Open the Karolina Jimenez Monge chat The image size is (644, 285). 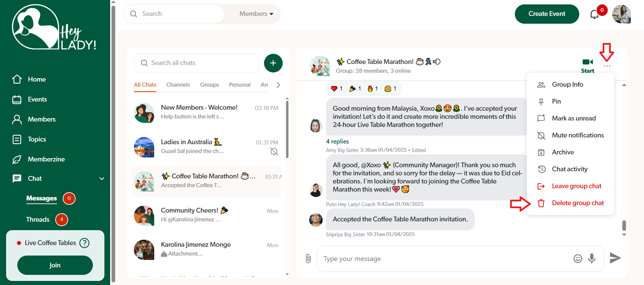pos(206,249)
